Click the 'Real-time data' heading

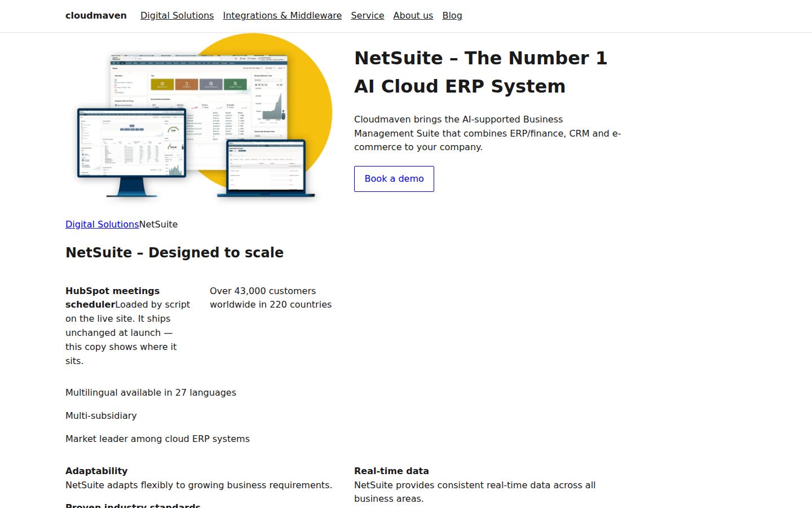coord(391,471)
